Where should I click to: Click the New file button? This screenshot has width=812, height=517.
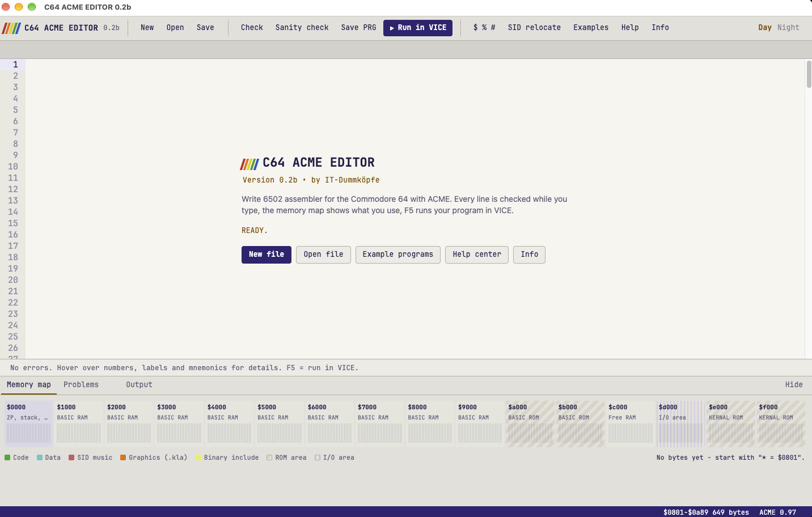click(267, 255)
